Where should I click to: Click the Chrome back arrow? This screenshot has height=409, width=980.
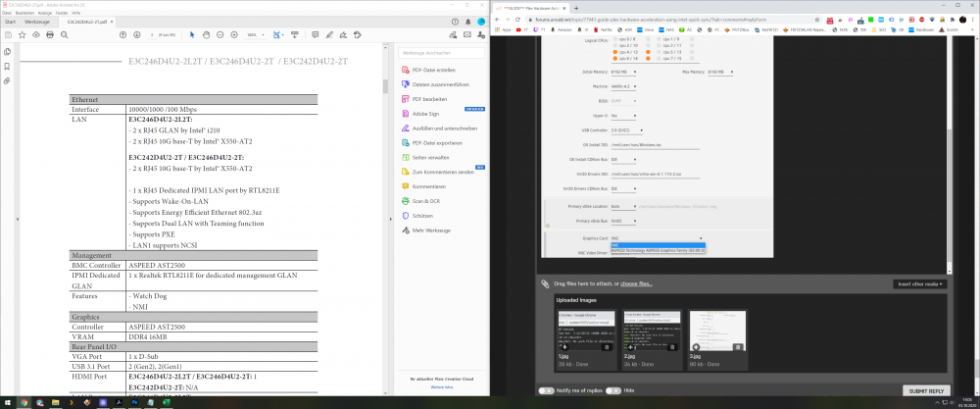pos(498,20)
